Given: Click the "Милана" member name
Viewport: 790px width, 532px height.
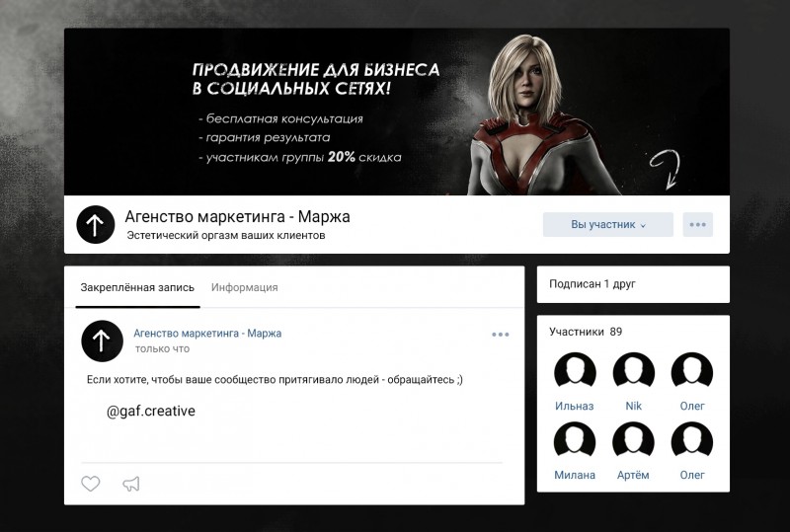Looking at the screenshot, I should point(575,475).
